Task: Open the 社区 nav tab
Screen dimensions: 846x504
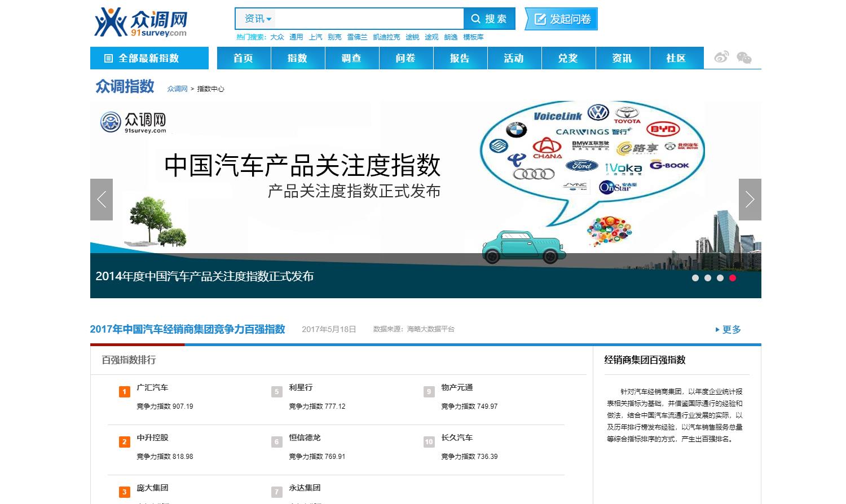Action: [x=677, y=58]
